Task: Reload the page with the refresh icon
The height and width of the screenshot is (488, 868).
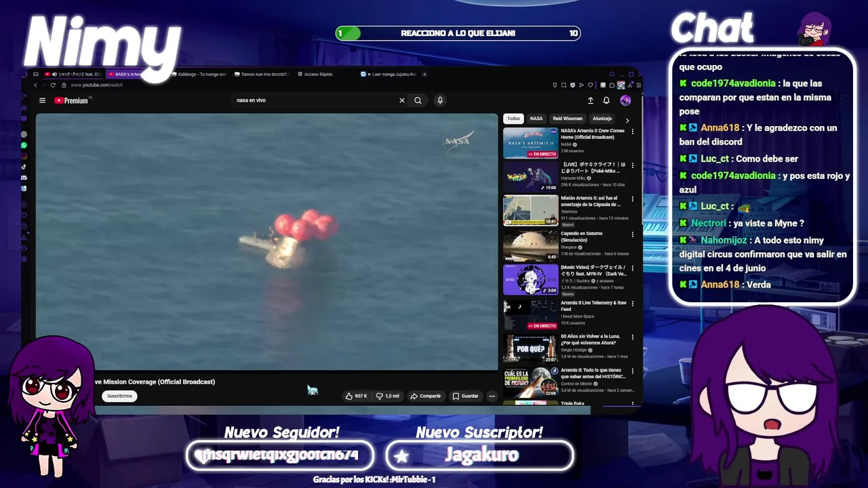Action: tap(53, 85)
